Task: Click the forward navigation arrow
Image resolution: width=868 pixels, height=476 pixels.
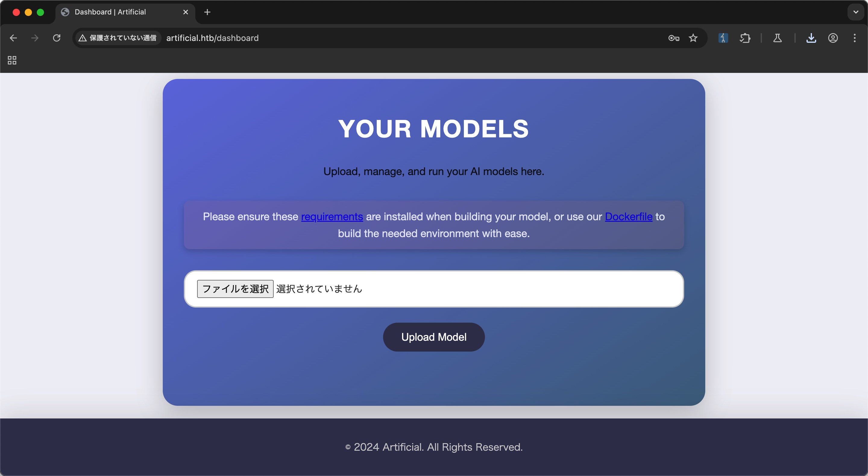Action: [35, 38]
